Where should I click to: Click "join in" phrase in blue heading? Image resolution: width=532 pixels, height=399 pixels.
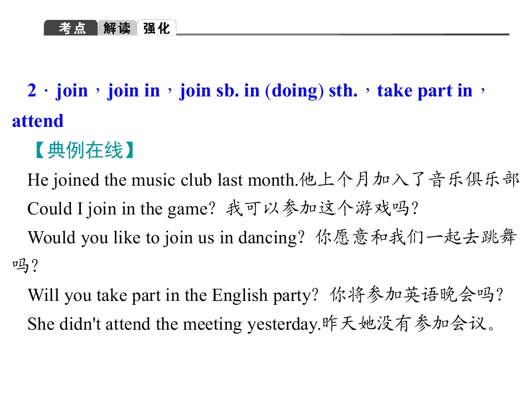coord(134,91)
